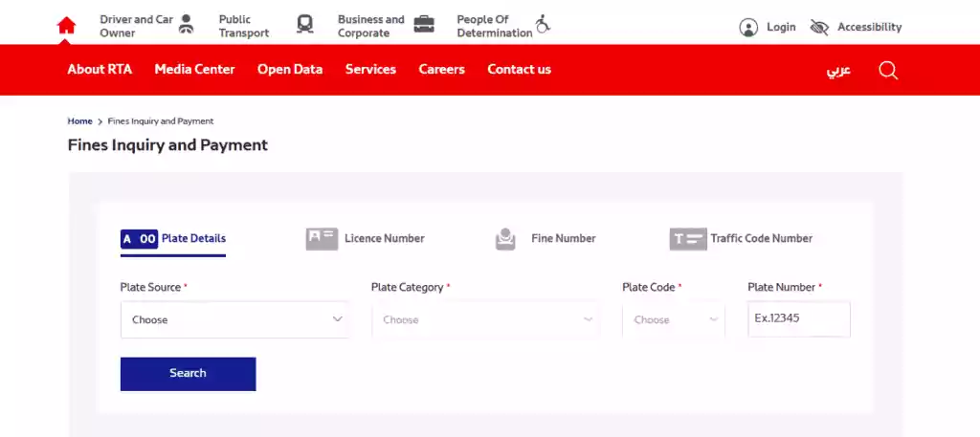Click the Business and Corporate briefcase icon
The height and width of the screenshot is (437, 980).
tap(424, 26)
